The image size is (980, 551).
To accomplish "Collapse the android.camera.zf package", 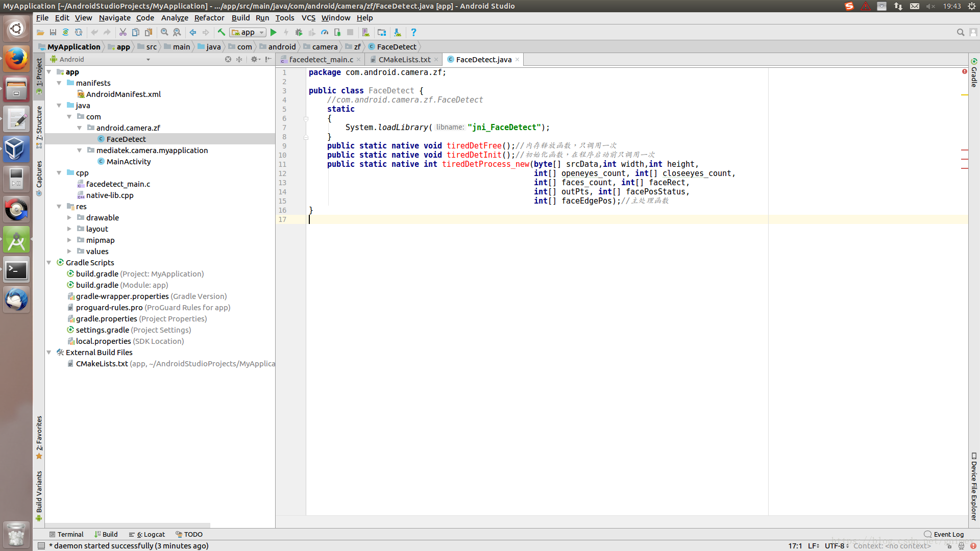I will (80, 128).
